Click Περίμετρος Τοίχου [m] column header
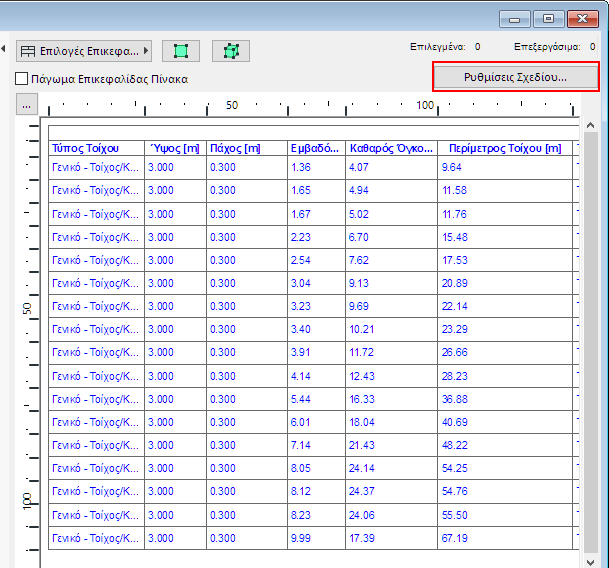The width and height of the screenshot is (609, 568). coord(505,148)
